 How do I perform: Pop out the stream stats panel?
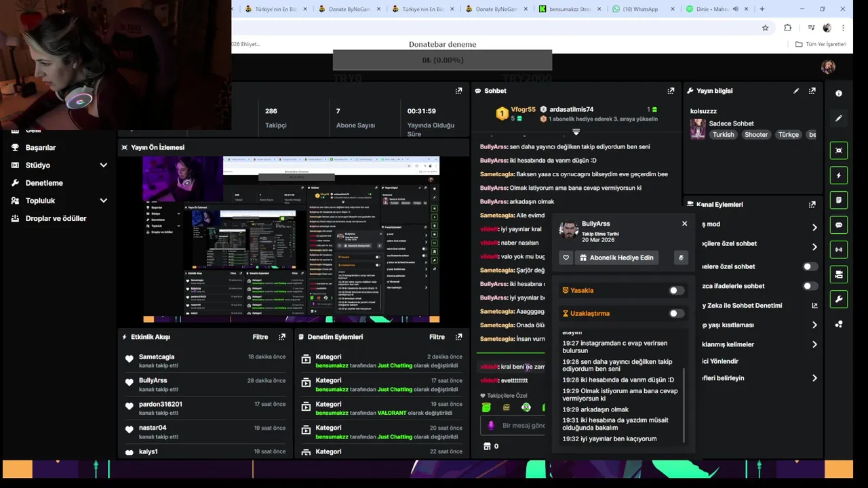[458, 91]
